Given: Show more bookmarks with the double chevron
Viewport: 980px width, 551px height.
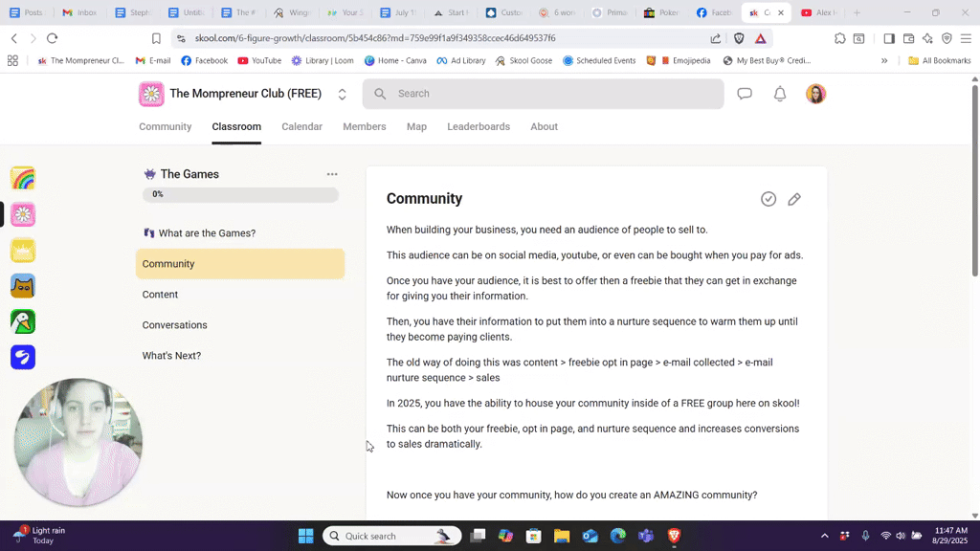Looking at the screenshot, I should click(884, 60).
